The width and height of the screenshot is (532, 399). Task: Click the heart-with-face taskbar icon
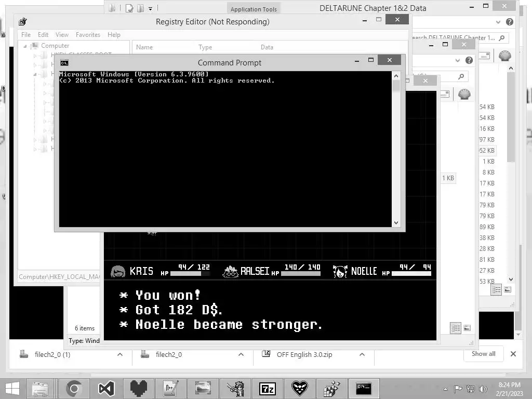[x=300, y=389]
